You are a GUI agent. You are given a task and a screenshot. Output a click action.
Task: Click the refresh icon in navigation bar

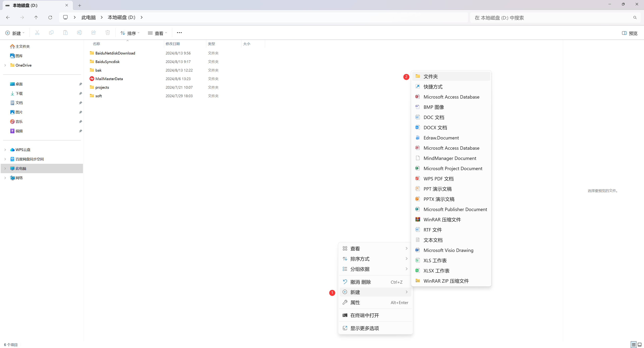pyautogui.click(x=50, y=17)
